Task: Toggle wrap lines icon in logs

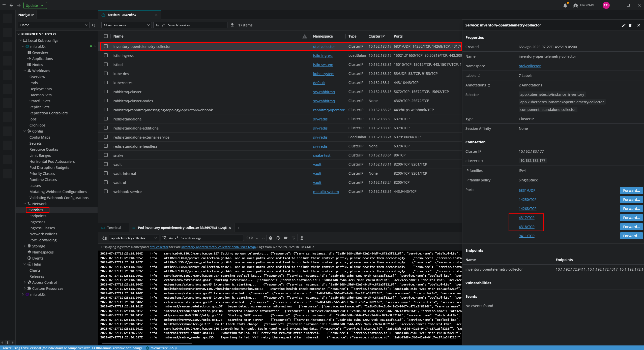Action: click(293, 238)
